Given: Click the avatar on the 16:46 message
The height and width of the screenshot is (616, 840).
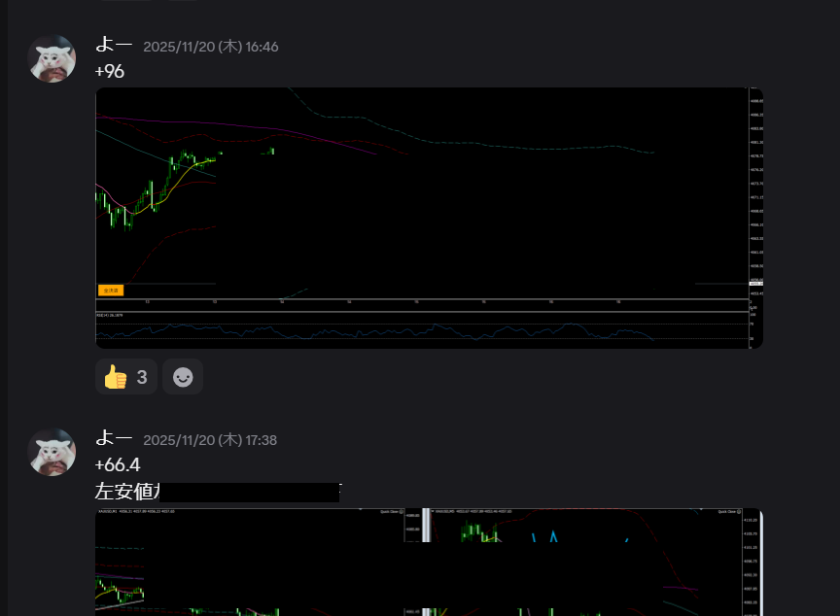Looking at the screenshot, I should [52, 59].
